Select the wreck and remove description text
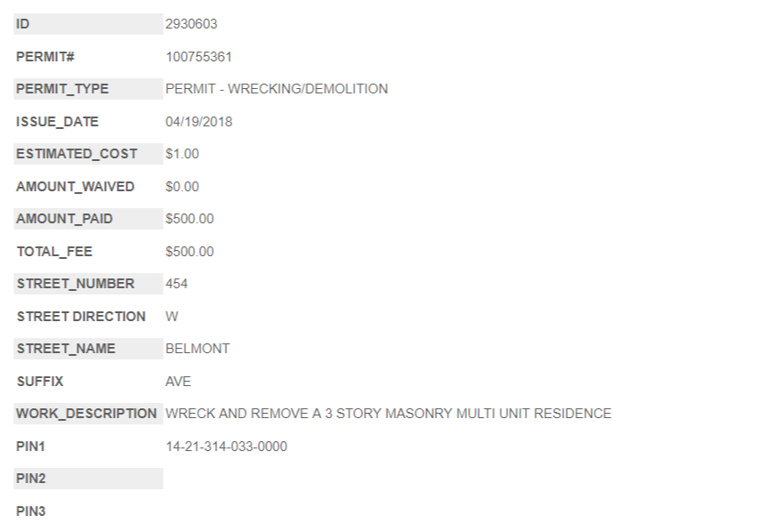The height and width of the screenshot is (532, 784). [388, 414]
